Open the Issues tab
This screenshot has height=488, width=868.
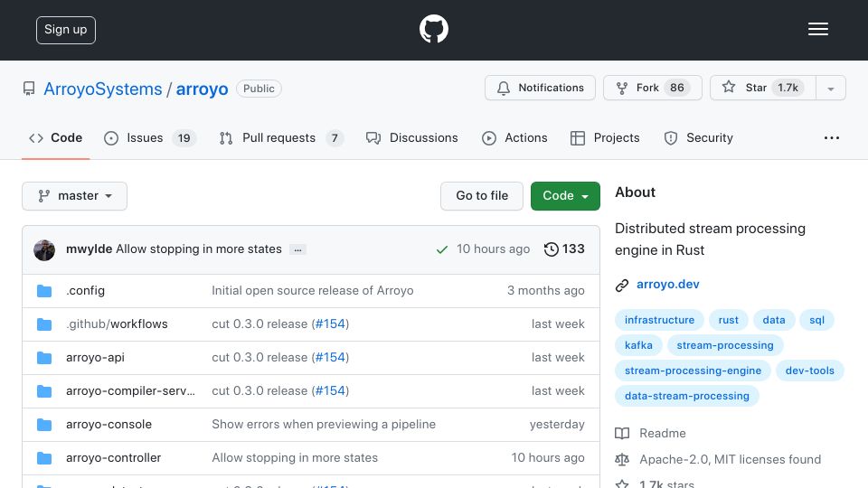click(x=149, y=137)
